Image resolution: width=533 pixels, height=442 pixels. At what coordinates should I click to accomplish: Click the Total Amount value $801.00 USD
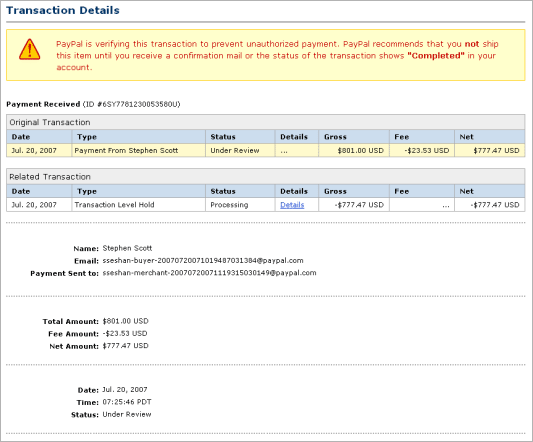[125, 321]
